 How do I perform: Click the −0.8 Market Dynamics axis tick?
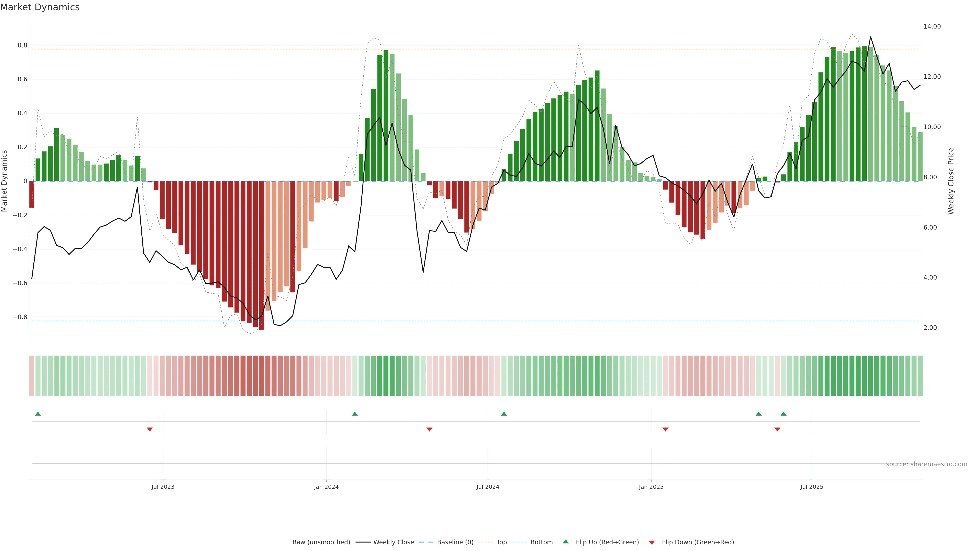tap(20, 317)
